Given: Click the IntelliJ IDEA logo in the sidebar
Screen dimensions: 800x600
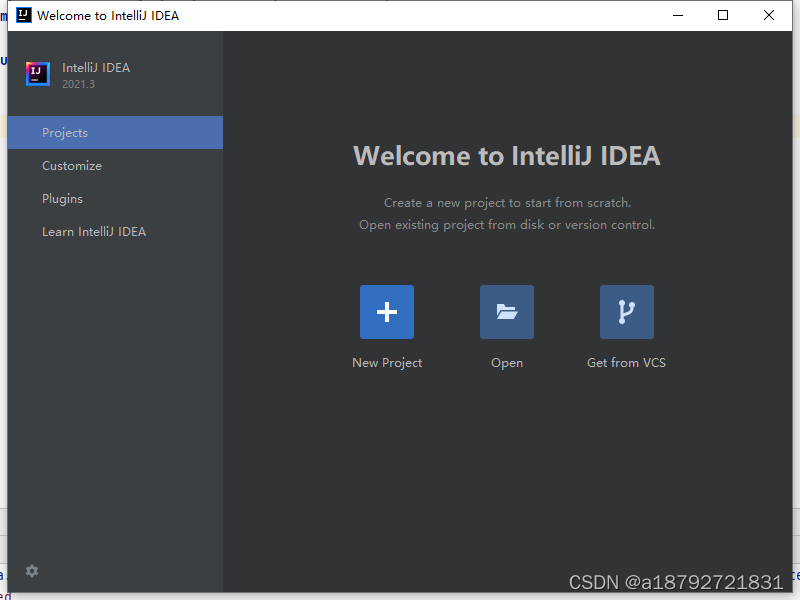Looking at the screenshot, I should point(38,74).
